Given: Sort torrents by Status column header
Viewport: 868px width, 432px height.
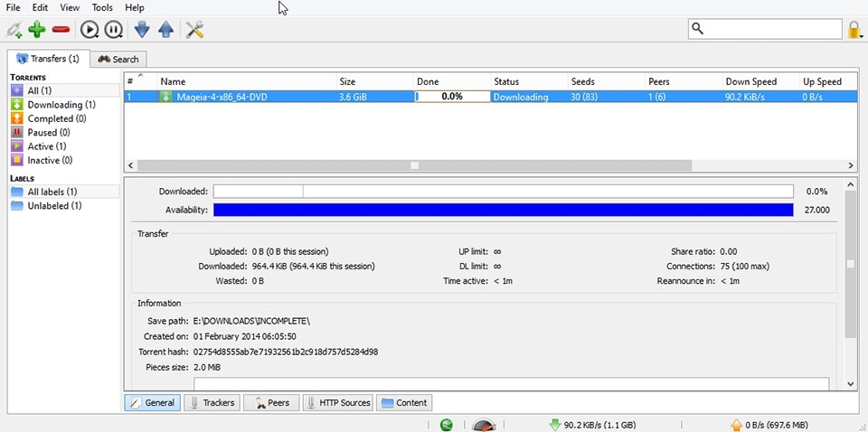Looking at the screenshot, I should 529,81.
